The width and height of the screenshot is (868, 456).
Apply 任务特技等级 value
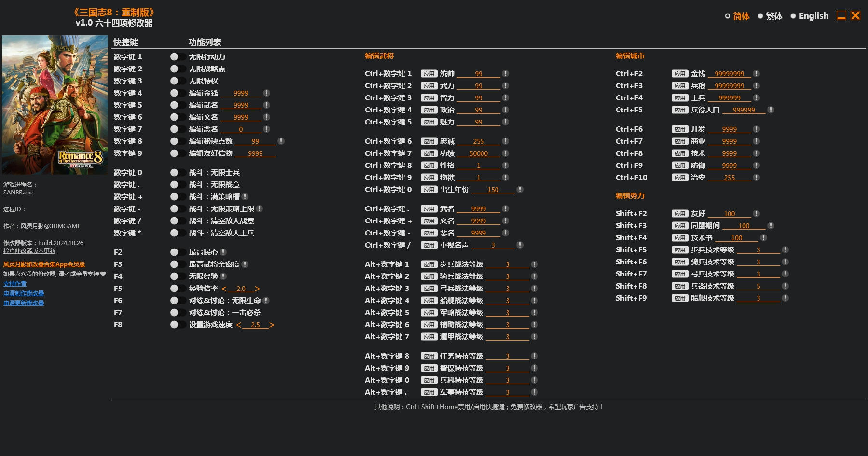429,356
